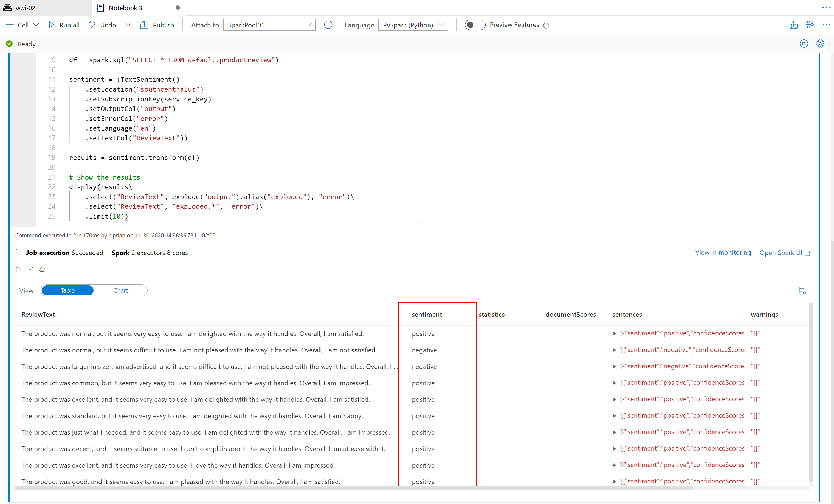Click the sentiment column header
The image size is (834, 504).
click(427, 314)
